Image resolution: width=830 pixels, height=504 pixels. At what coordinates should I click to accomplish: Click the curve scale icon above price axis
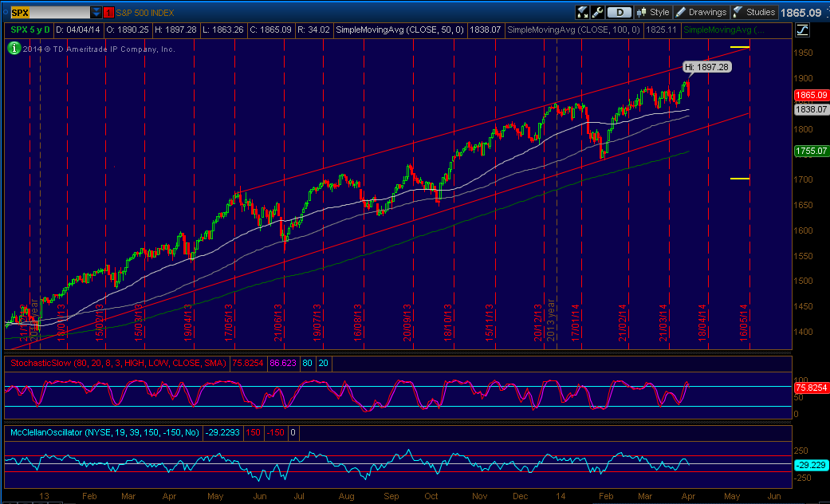[x=802, y=30]
